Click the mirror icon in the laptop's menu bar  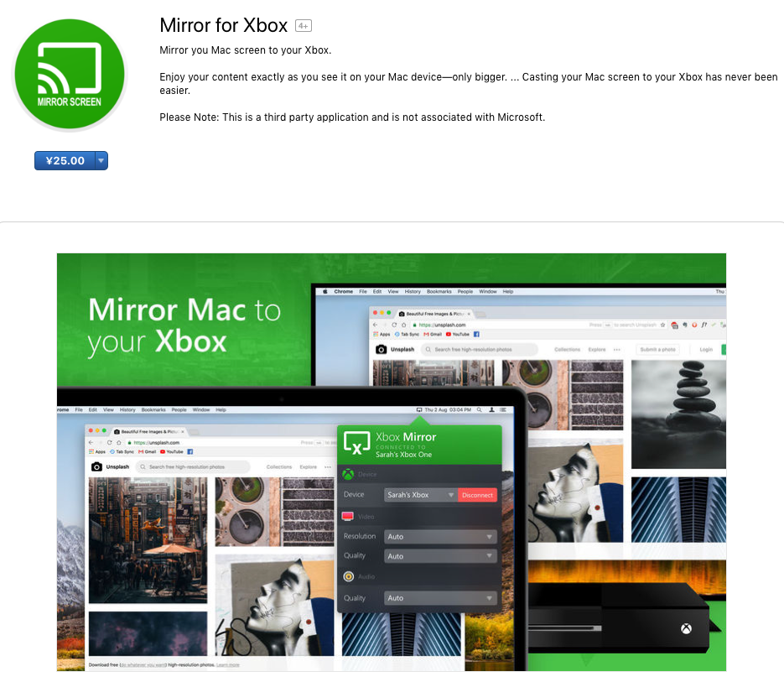(x=419, y=410)
